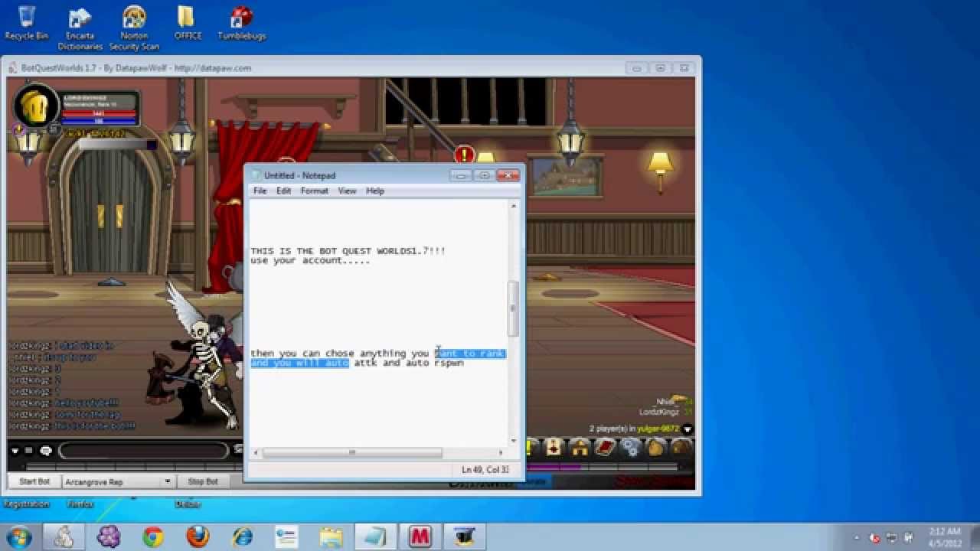Image resolution: width=980 pixels, height=551 pixels.
Task: Open the Notepad Format menu
Action: coord(314,191)
